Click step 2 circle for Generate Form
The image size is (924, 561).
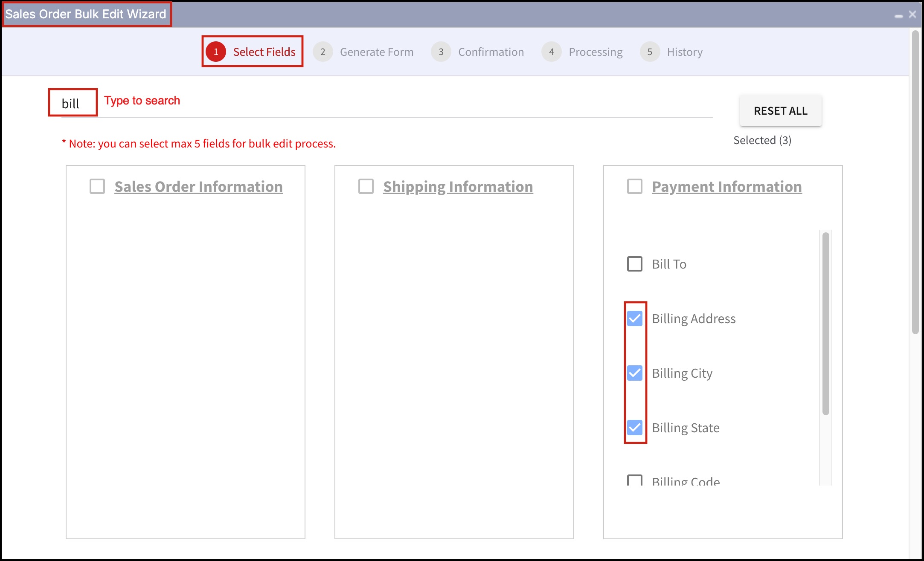coord(323,52)
